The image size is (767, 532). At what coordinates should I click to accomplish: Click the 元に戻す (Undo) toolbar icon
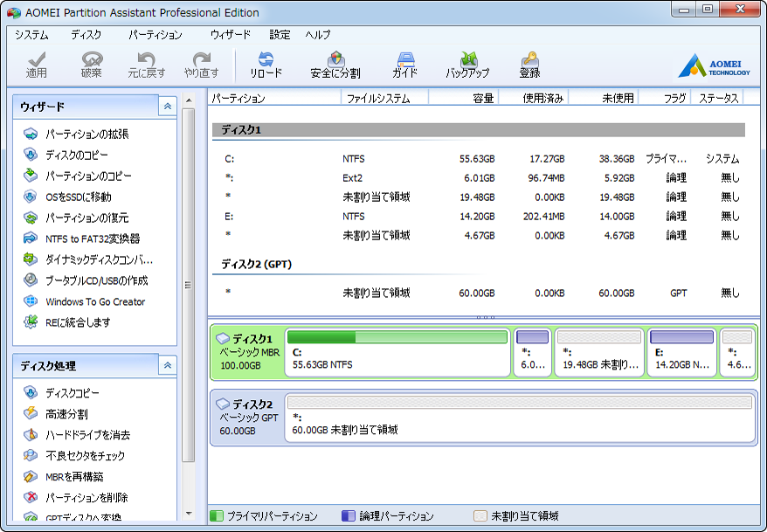[x=146, y=59]
